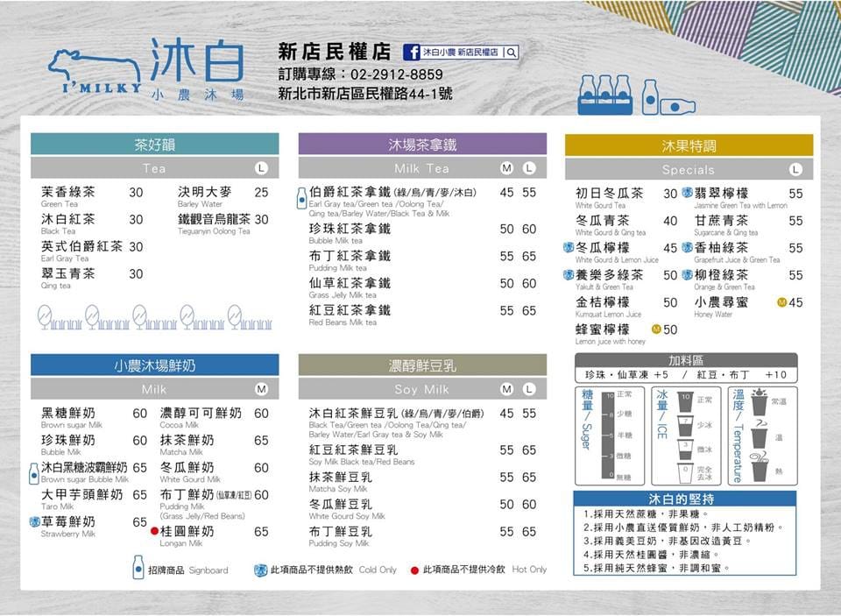Screen dimensions: 841x616
Task: Expand the 茶好韻 Tea section header
Action: tap(156, 143)
